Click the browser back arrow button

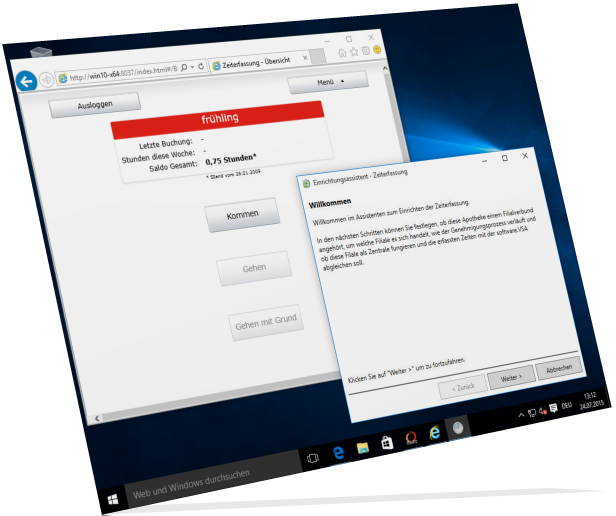[28, 83]
